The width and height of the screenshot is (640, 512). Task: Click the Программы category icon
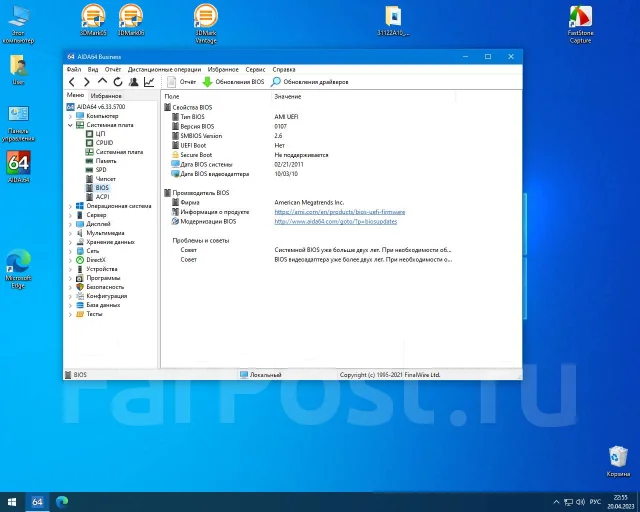[x=80, y=278]
